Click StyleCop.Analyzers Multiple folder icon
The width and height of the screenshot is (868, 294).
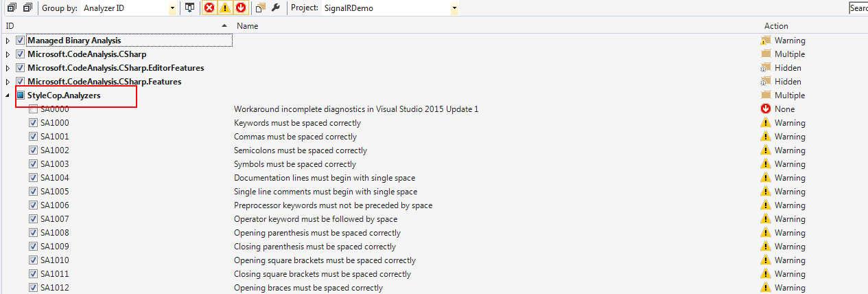[766, 95]
